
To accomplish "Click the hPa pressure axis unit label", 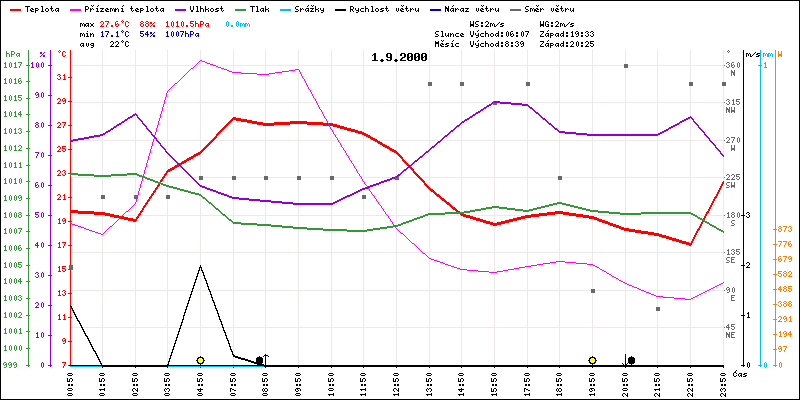I will 12,53.
